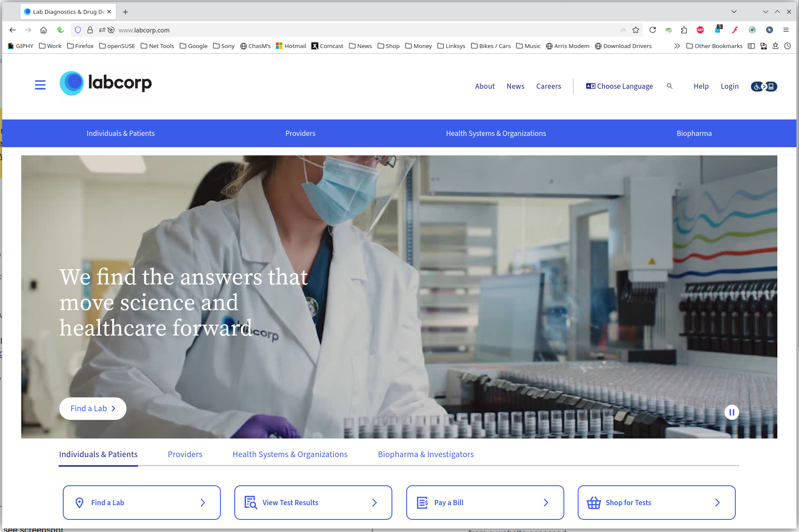Open the bookmarks sidebar icon

point(751,46)
